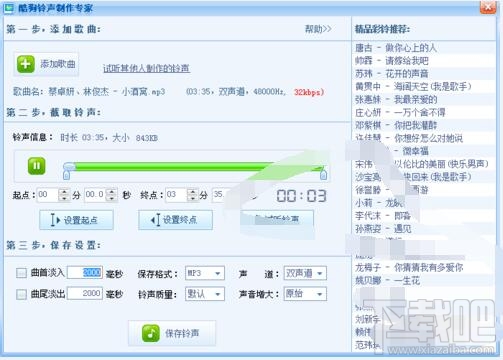Click the 设置起点 button
Screen dimensions: 503x360
[76, 220]
